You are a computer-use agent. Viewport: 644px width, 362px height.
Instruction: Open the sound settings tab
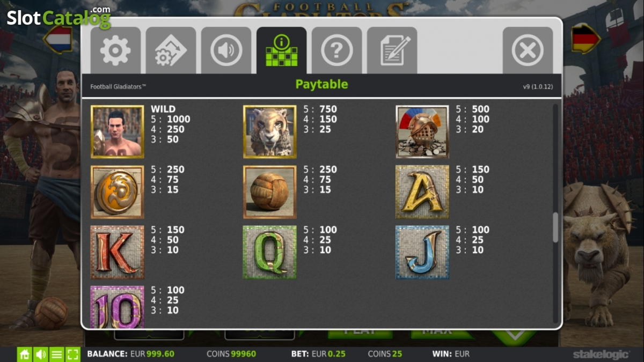pos(226,50)
